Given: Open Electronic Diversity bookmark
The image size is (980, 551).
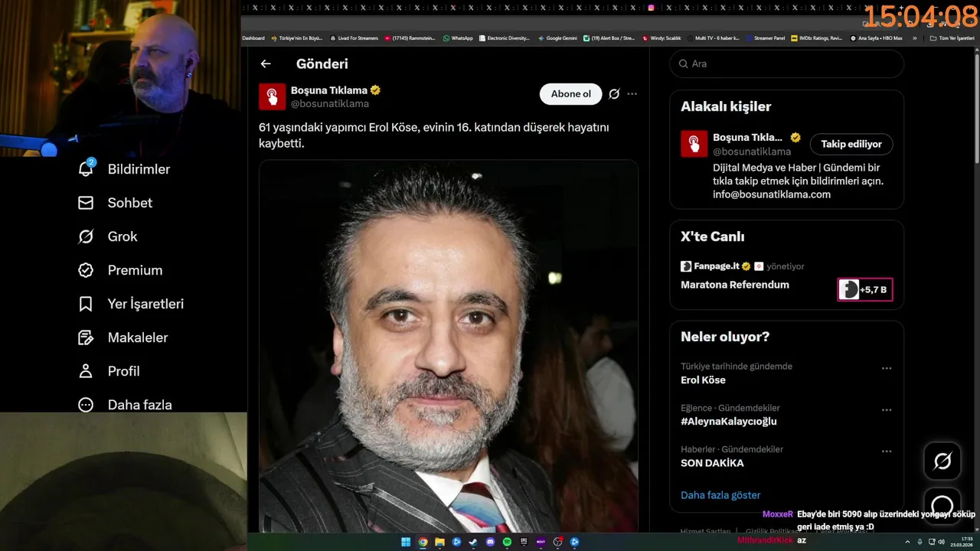Looking at the screenshot, I should click(x=504, y=37).
